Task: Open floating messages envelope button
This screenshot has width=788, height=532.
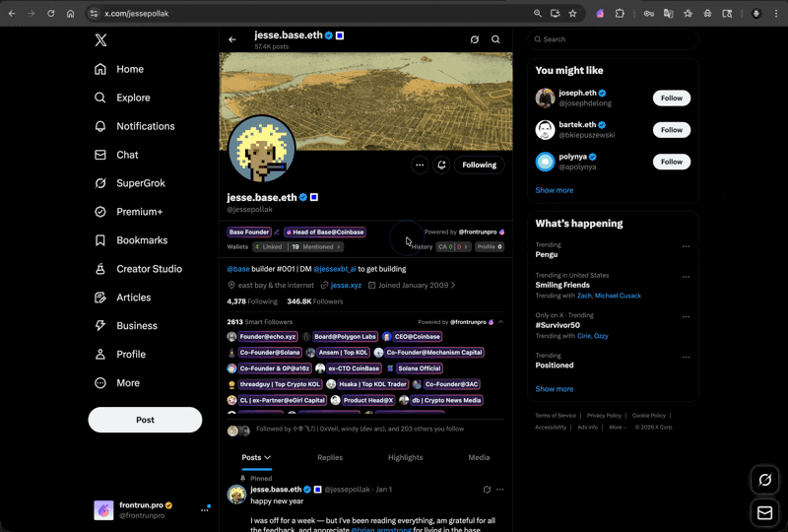Action: pos(765,513)
